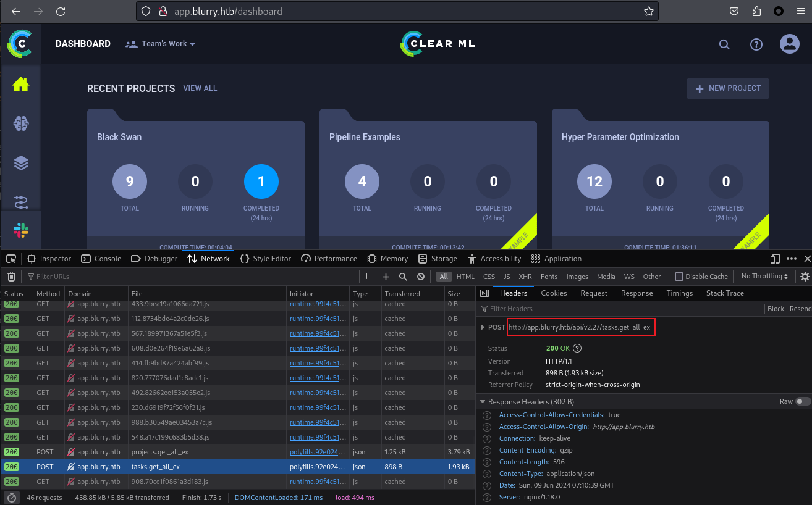This screenshot has height=505, width=812.
Task: Open the Storage devtools tab
Action: coord(438,259)
